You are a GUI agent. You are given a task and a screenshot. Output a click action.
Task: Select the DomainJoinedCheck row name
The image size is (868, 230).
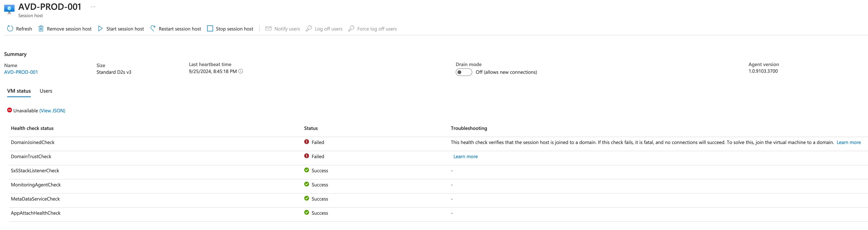coord(33,142)
